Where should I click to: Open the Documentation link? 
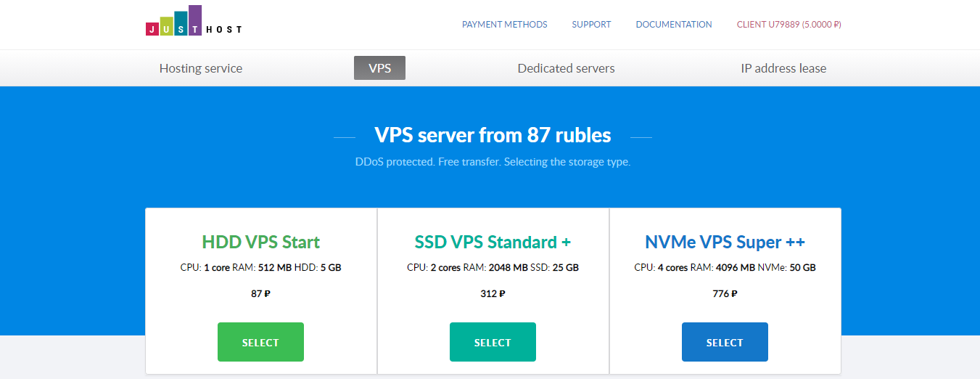[x=674, y=25]
